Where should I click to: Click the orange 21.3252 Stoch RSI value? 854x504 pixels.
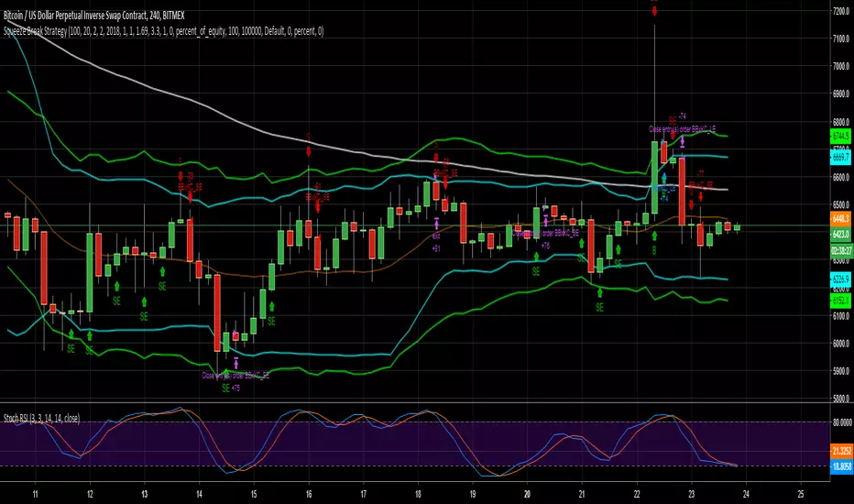841,451
